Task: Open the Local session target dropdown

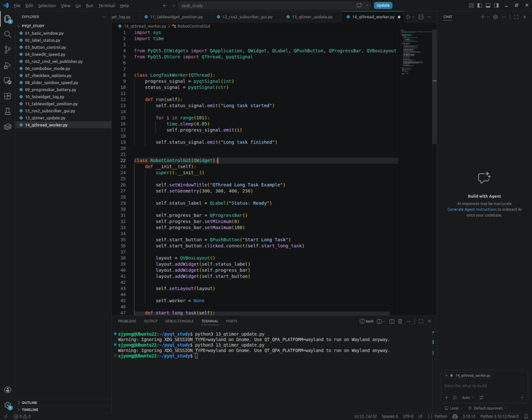Action: (454, 408)
